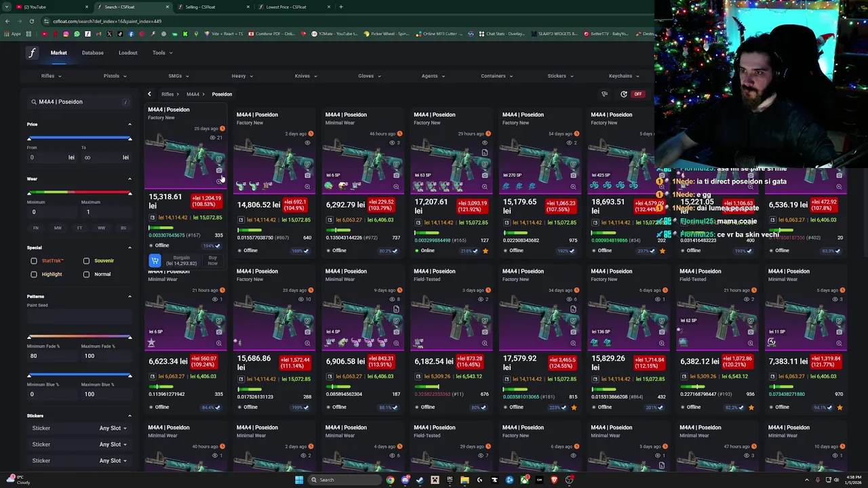Reload the page with the browser refresh button
Image resolution: width=868 pixels, height=488 pixels.
(x=31, y=21)
